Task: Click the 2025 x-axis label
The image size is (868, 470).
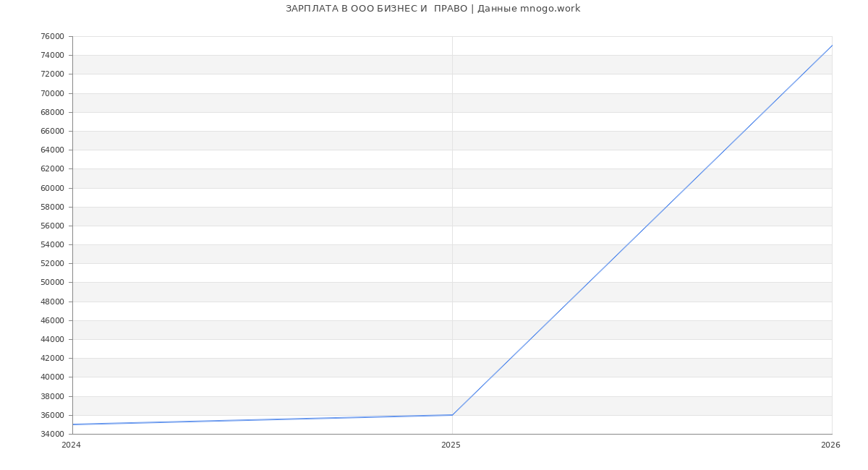Action: tap(451, 445)
